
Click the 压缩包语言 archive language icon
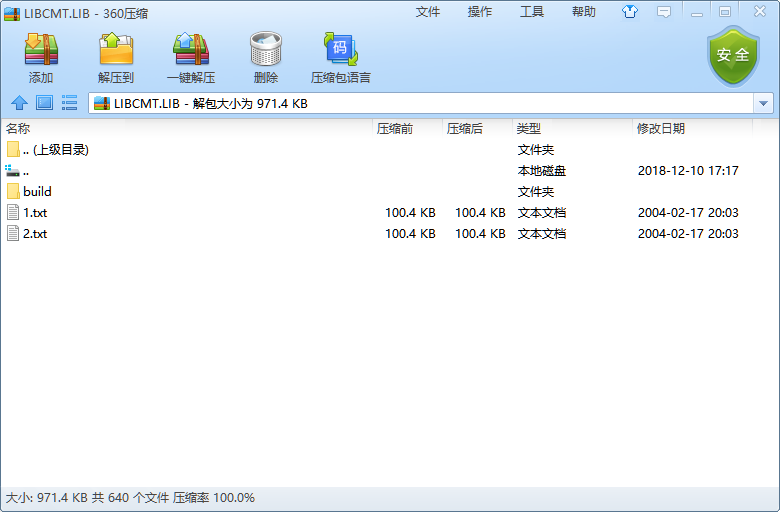(341, 49)
